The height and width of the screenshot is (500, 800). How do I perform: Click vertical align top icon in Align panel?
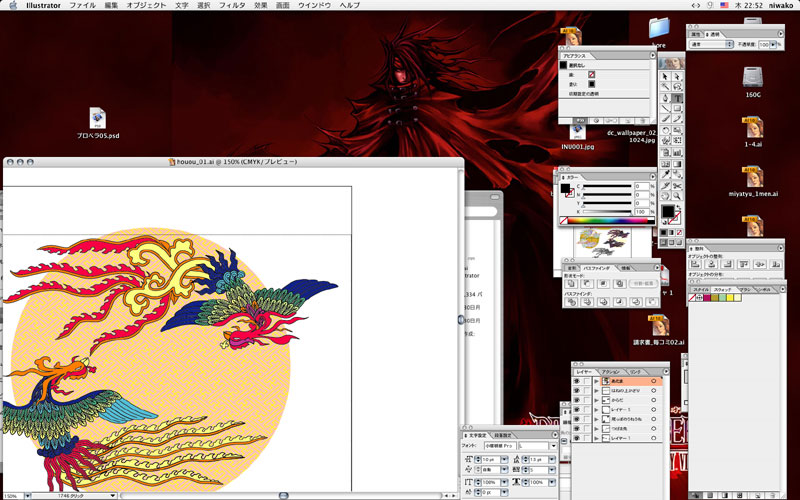tap(744, 264)
